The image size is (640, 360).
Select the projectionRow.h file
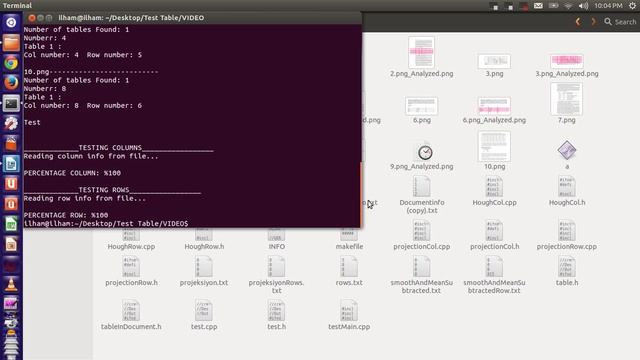pyautogui.click(x=131, y=271)
